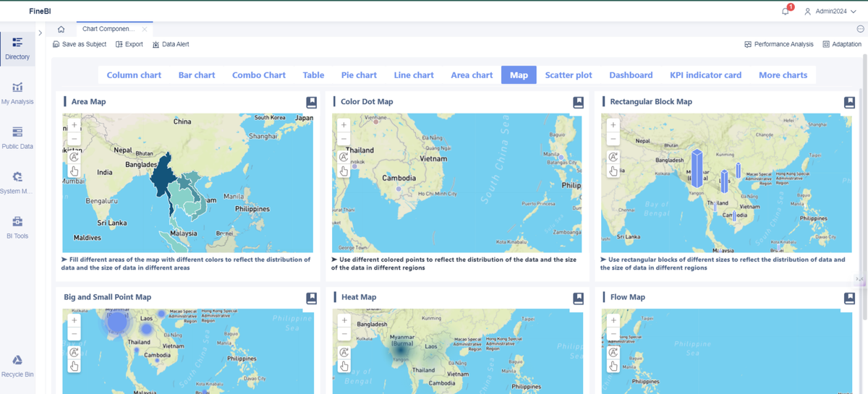Open the Admin2024 user dropdown
Image resolution: width=868 pixels, height=394 pixels.
tap(830, 12)
